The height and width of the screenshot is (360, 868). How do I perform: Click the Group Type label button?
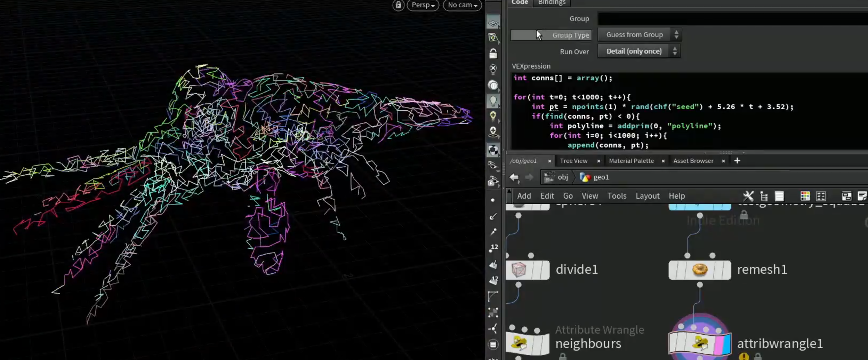click(551, 35)
